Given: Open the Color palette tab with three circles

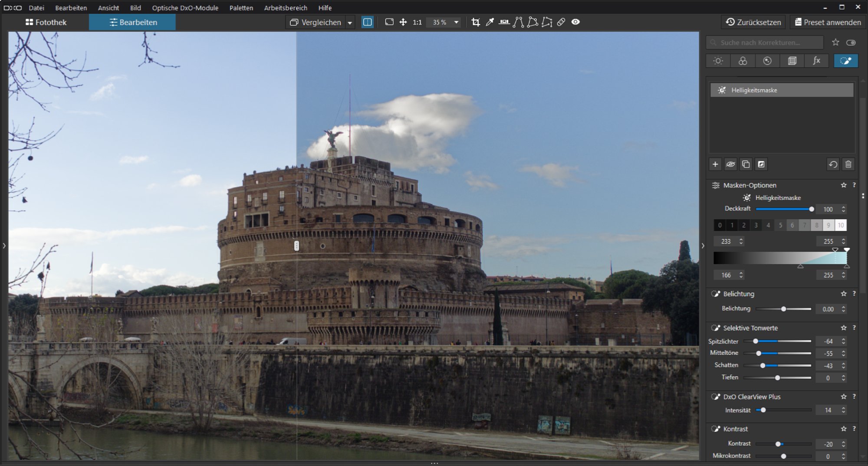Looking at the screenshot, I should [743, 61].
